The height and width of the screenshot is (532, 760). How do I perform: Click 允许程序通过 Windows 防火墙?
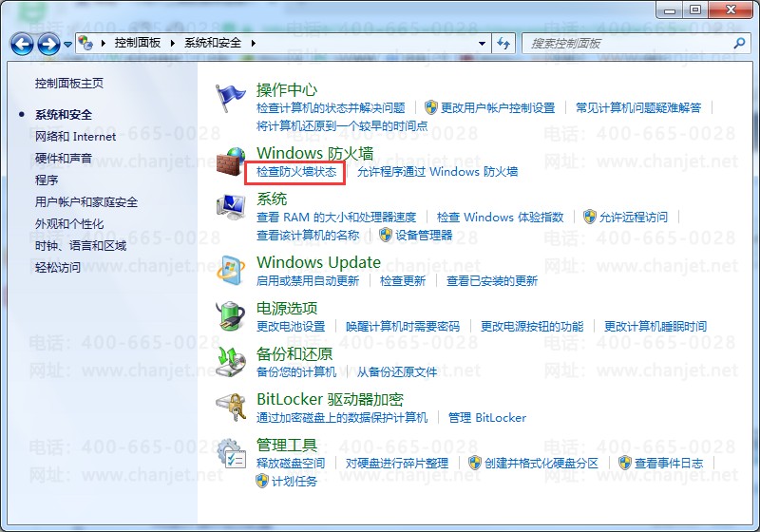click(438, 172)
